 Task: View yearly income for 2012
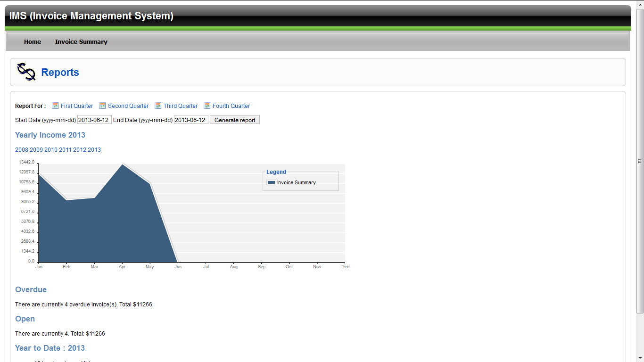click(x=80, y=150)
